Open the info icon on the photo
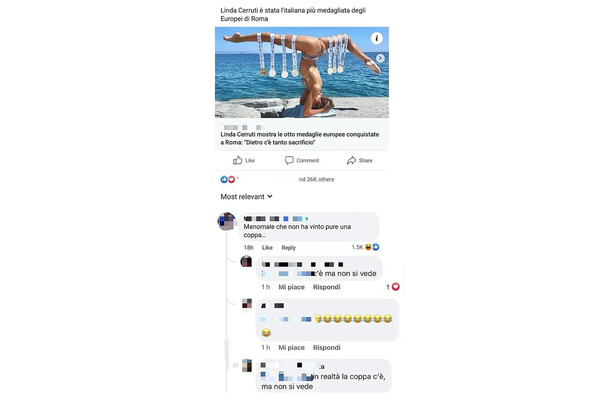The image size is (600, 400). click(377, 38)
